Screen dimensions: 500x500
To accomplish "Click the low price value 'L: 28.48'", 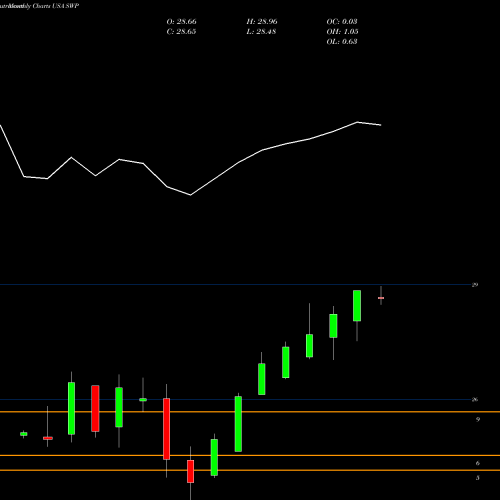I will point(261,32).
